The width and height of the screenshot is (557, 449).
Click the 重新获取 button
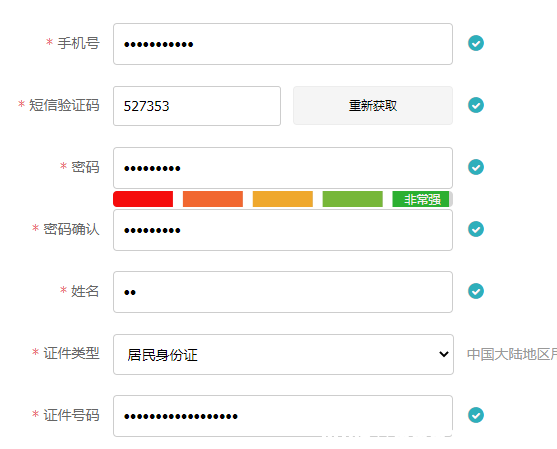coord(373,106)
